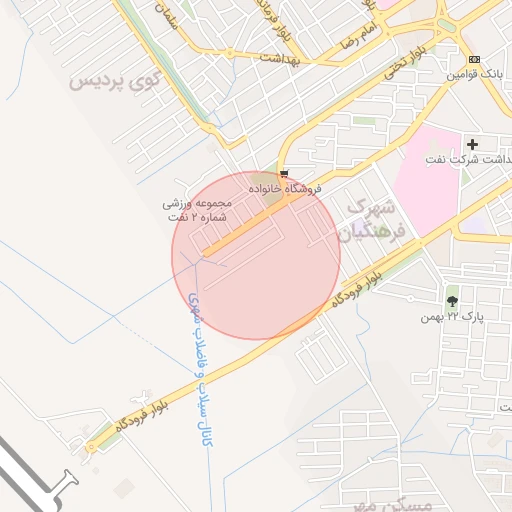512x512 pixels.
Task: Select the امام رضا street label
Action: [x=359, y=36]
